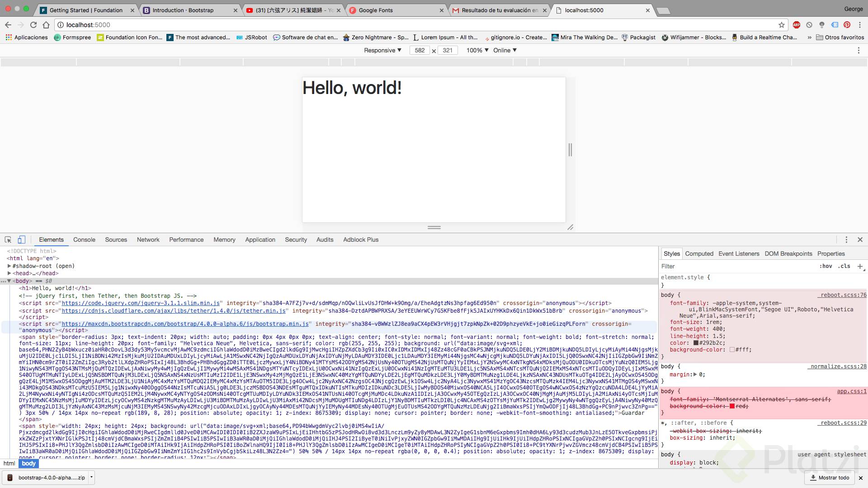Click the Pinterest extension icon

[x=847, y=25]
